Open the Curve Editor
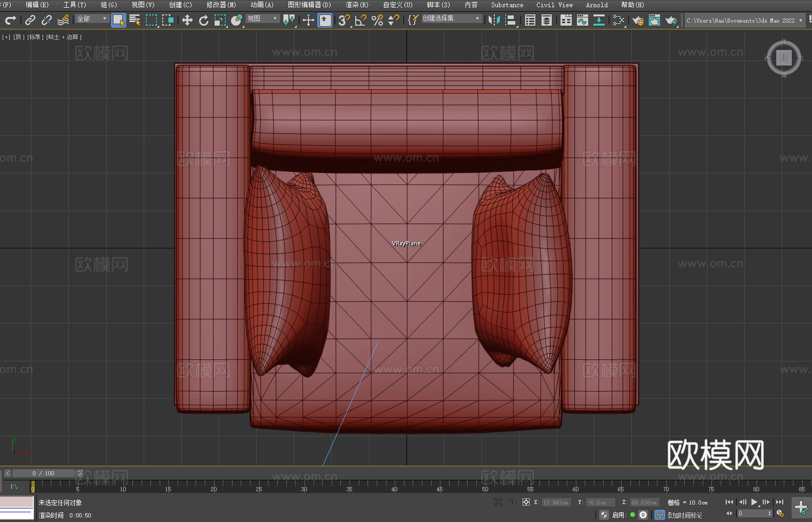812x522 pixels. click(x=583, y=20)
